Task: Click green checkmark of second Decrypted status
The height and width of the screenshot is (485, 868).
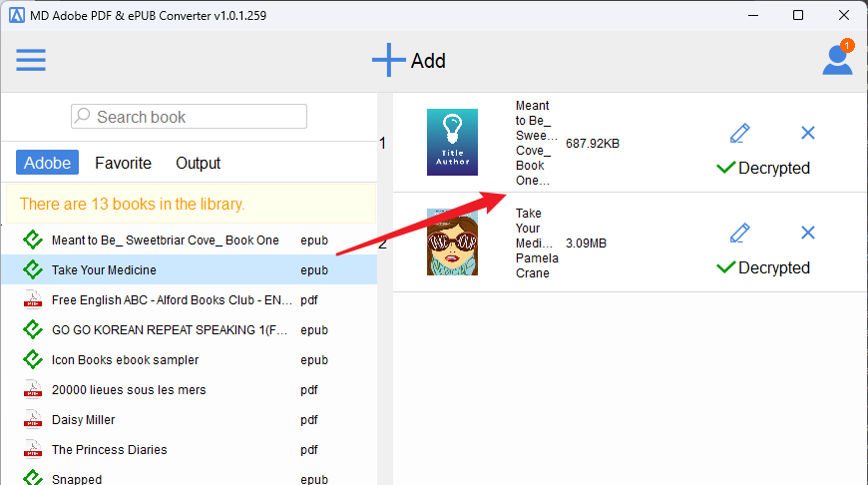Action: 725,267
